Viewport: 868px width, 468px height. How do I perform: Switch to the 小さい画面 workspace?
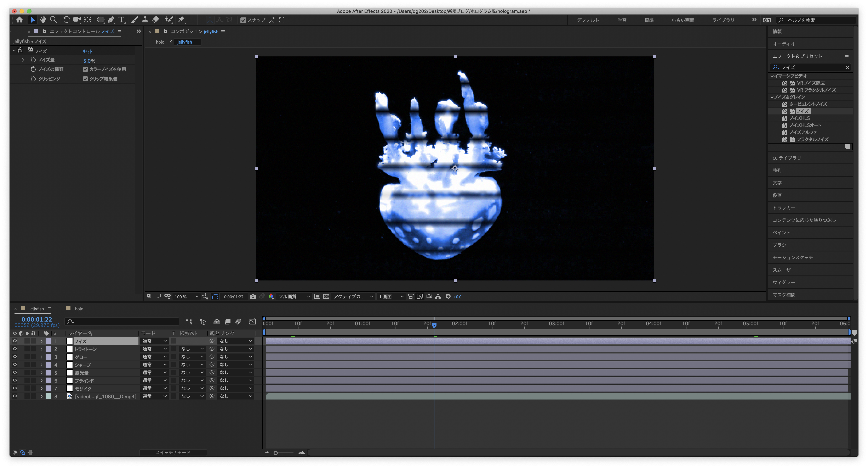pyautogui.click(x=682, y=20)
